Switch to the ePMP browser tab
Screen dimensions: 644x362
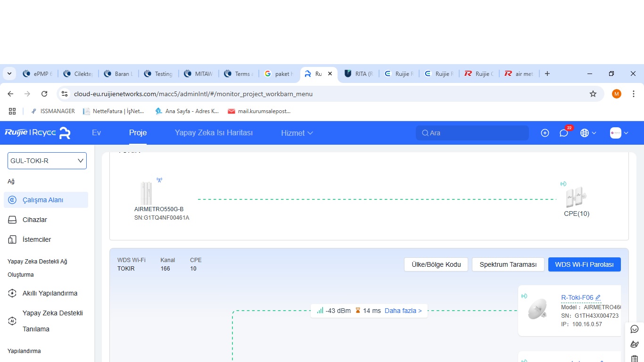point(38,74)
